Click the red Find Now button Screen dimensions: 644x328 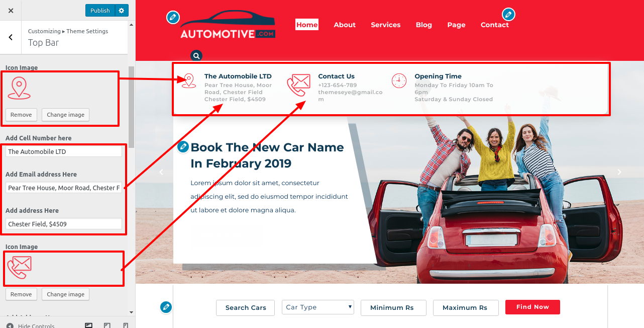pos(532,307)
